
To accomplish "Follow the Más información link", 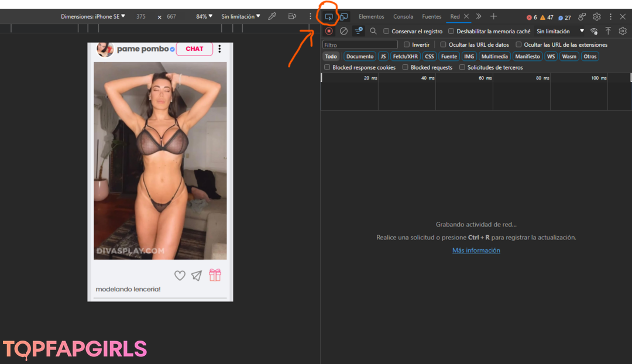I will coord(476,250).
